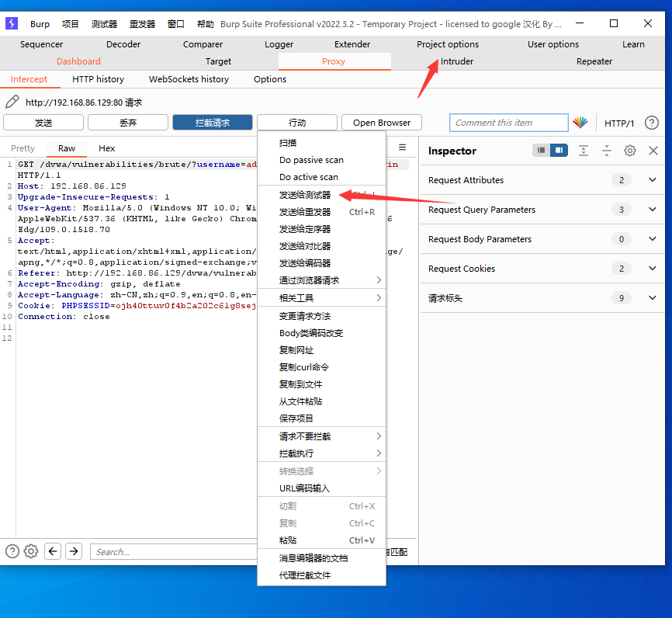Click the previous match arrow button

pyautogui.click(x=53, y=551)
